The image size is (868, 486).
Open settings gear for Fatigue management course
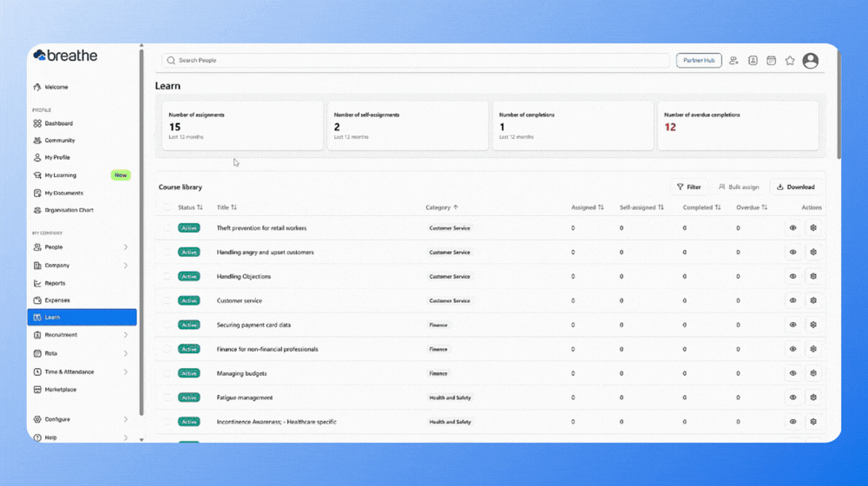pyautogui.click(x=813, y=397)
